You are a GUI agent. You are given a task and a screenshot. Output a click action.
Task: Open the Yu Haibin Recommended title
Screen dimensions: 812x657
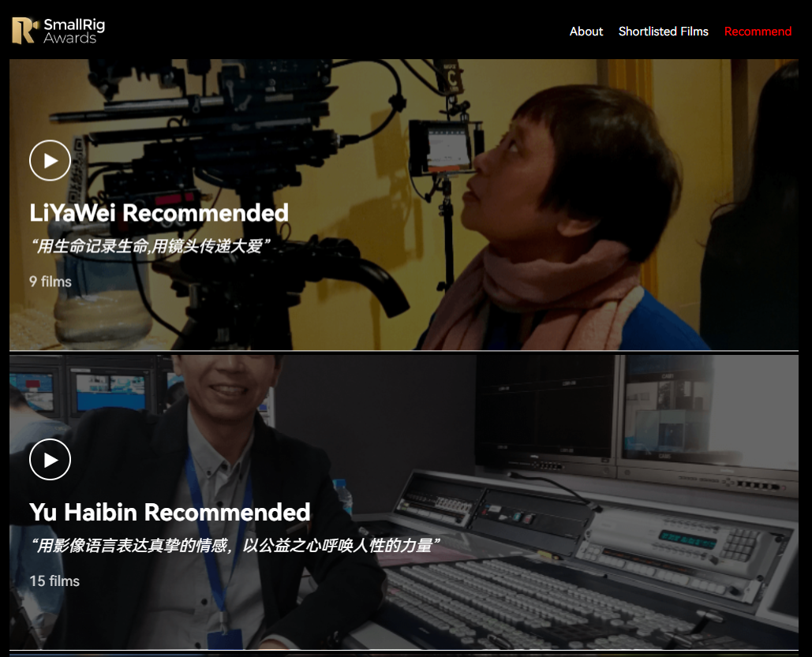170,512
